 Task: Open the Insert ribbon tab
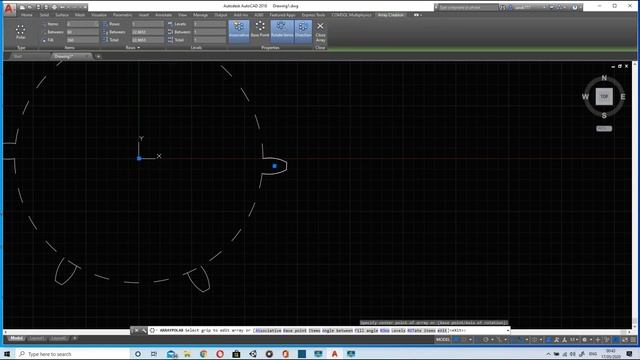coord(144,15)
